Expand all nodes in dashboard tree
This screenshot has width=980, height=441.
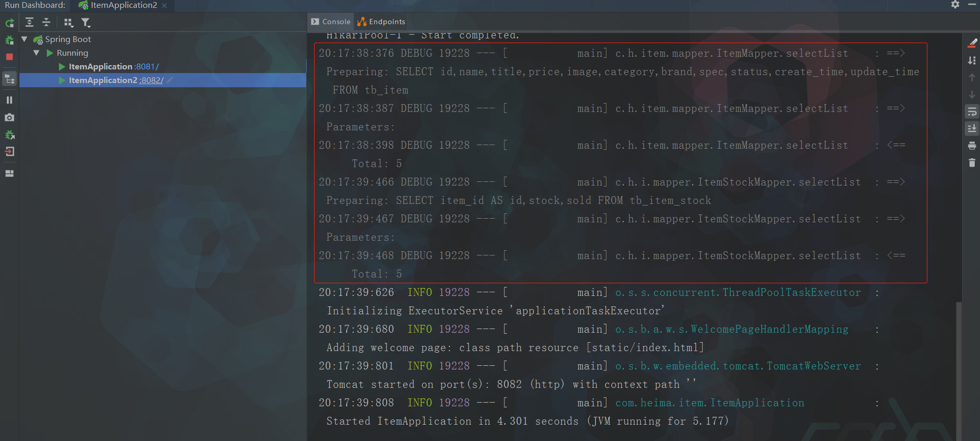(x=29, y=22)
